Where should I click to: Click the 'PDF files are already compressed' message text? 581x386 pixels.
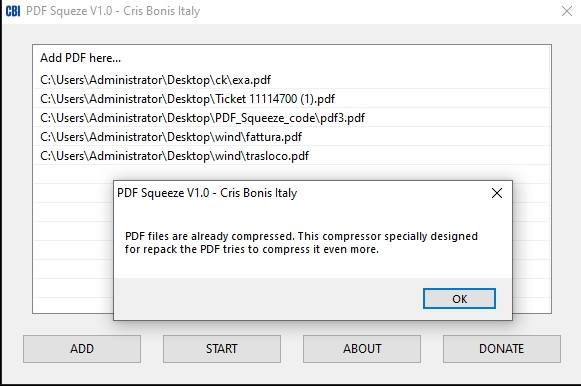tap(301, 243)
